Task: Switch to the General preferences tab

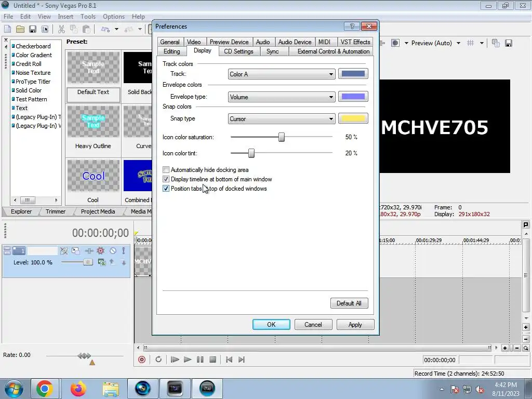Action: pyautogui.click(x=170, y=42)
